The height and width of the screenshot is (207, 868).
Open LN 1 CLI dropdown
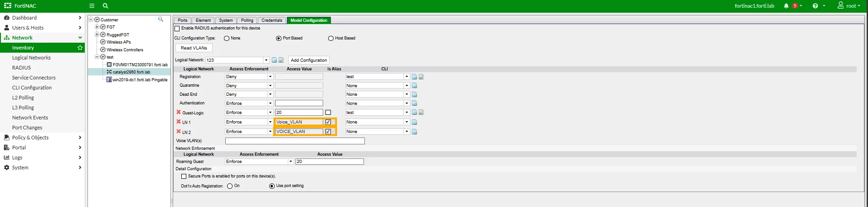click(407, 122)
